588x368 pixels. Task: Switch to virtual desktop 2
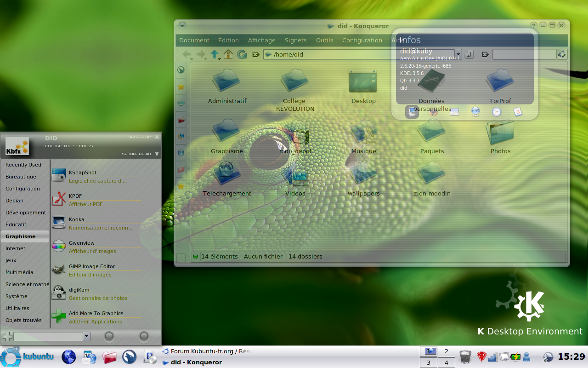point(446,351)
